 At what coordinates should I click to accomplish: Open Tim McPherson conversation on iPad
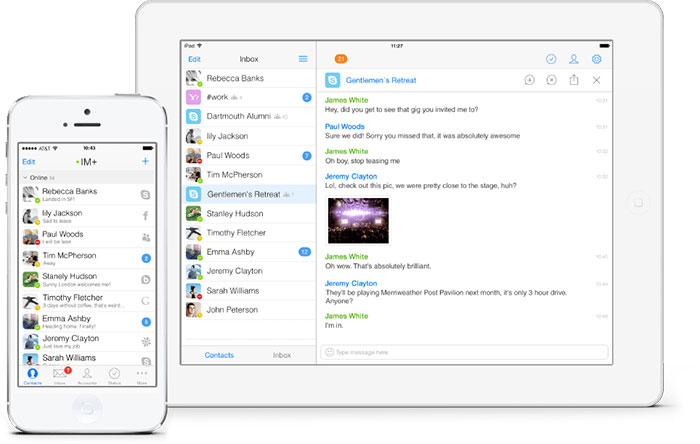249,175
